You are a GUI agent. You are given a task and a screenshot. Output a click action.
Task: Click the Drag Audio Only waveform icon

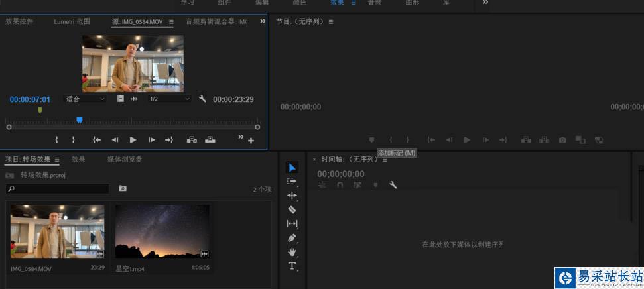[134, 99]
